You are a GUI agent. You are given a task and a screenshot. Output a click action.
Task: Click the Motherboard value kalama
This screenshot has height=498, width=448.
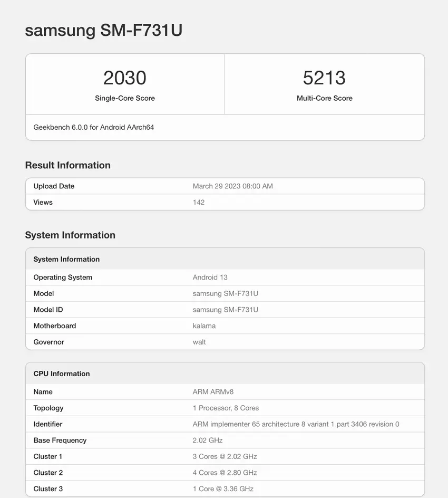click(x=204, y=326)
